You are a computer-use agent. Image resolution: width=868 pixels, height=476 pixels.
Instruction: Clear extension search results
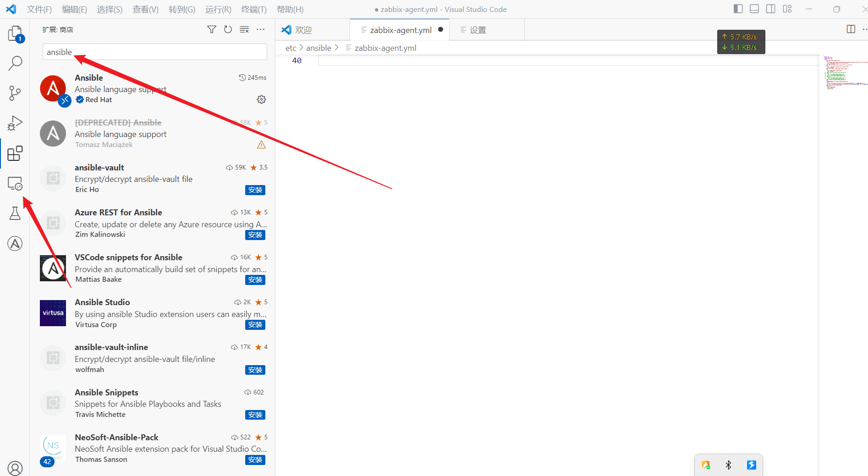244,29
